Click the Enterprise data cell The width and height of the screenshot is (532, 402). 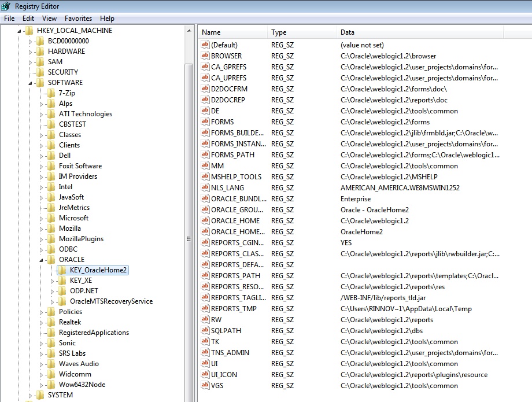[356, 199]
